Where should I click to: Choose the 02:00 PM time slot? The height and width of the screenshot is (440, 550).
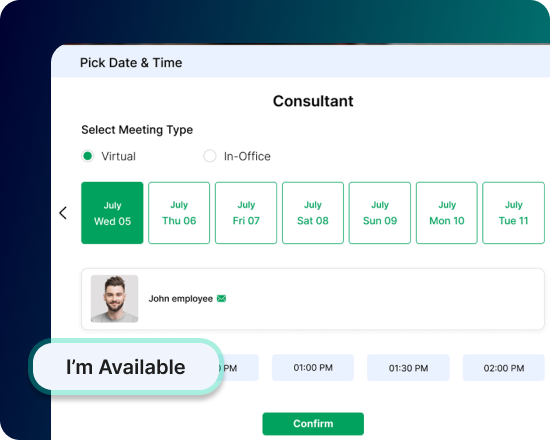coord(504,368)
